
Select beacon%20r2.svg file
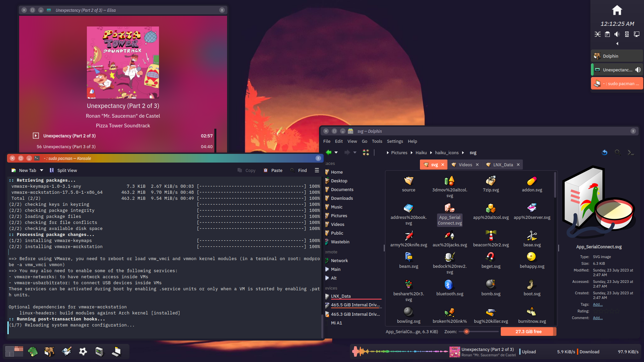(x=491, y=239)
